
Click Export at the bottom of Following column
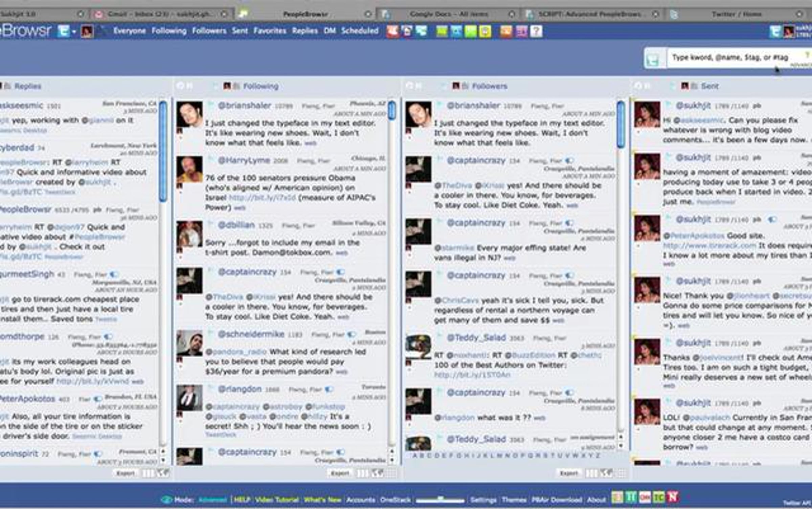coord(340,473)
